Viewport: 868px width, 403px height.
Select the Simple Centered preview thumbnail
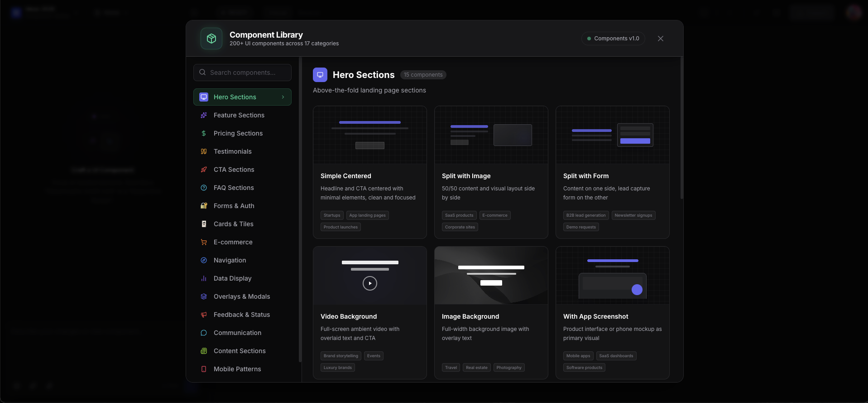point(370,135)
